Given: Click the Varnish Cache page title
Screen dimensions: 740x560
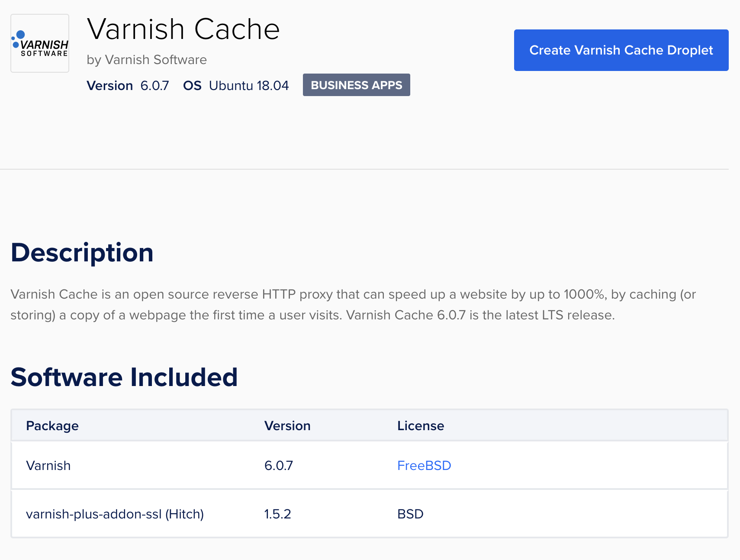Looking at the screenshot, I should click(183, 29).
